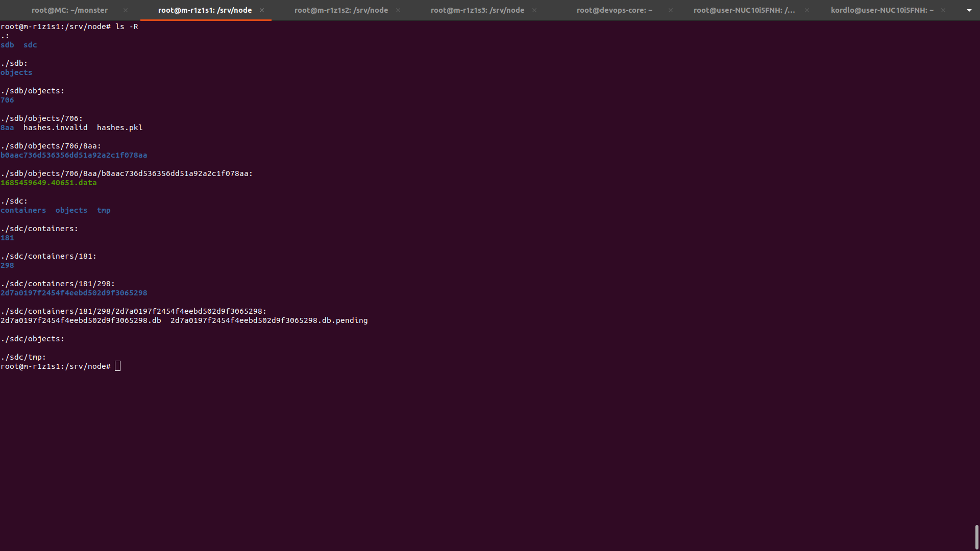Screen dimensions: 980x551
Task: Switch to root@m-r1z1s3: /srv/node tab
Action: click(x=477, y=10)
